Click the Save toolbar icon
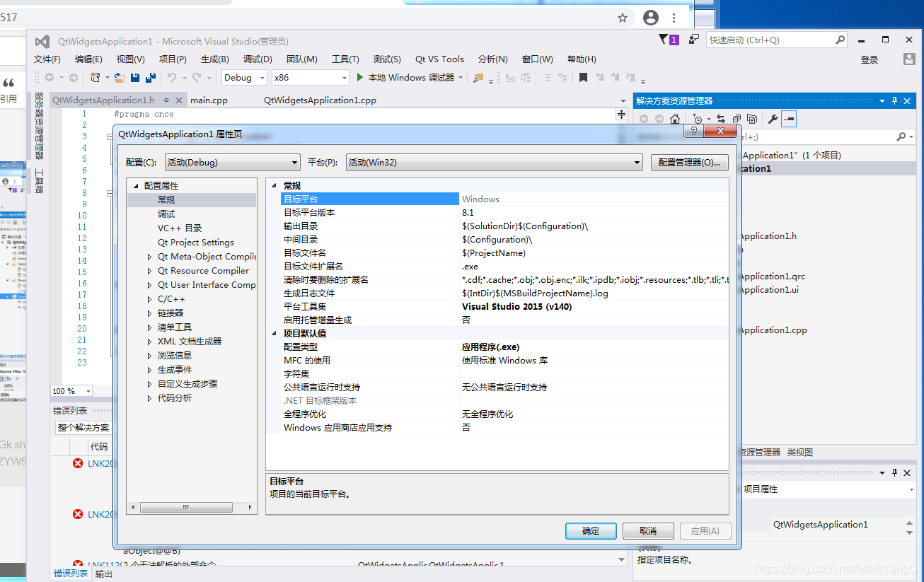 pyautogui.click(x=135, y=78)
